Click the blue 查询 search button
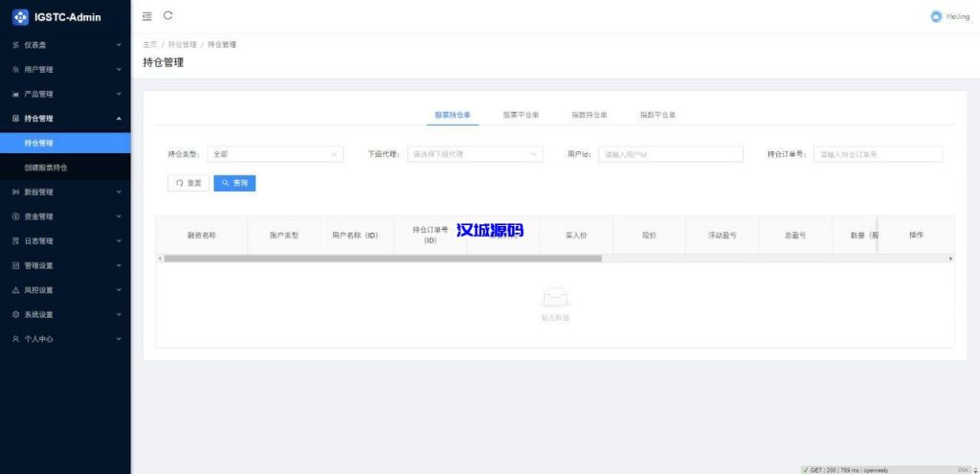This screenshot has width=980, height=474. [234, 183]
